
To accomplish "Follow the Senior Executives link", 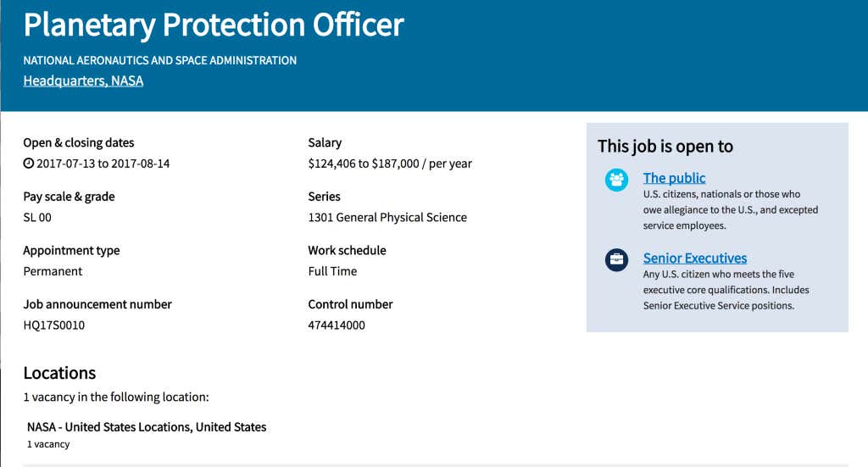I will [694, 259].
